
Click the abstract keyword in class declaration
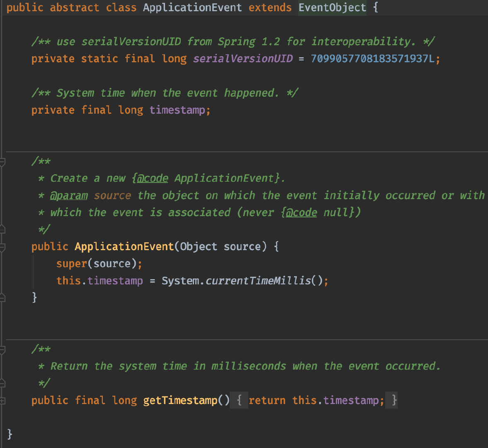74,7
